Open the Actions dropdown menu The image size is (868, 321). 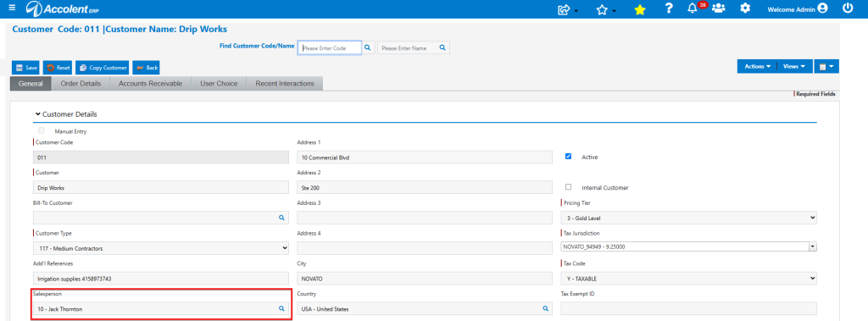pos(757,66)
